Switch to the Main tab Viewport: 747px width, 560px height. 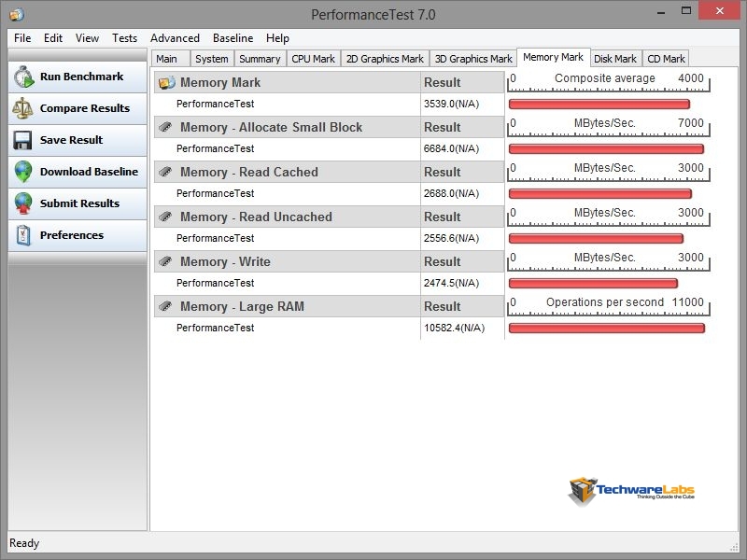click(x=171, y=59)
